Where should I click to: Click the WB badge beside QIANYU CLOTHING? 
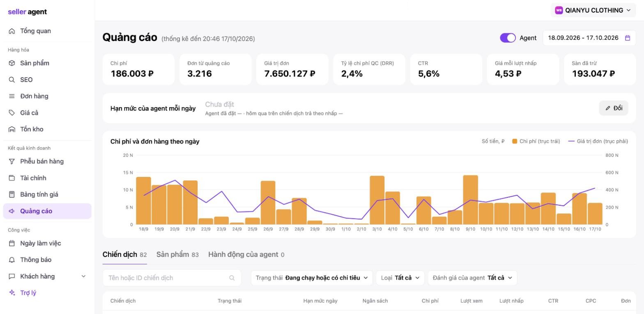[x=559, y=10]
